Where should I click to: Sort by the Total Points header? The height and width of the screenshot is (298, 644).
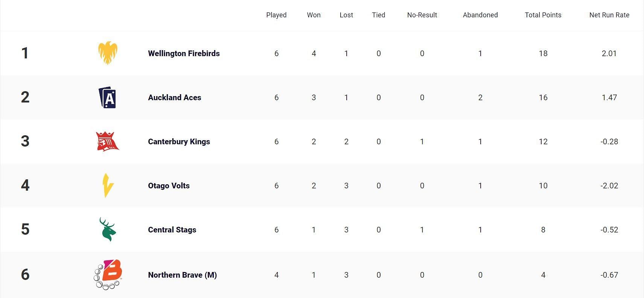(x=543, y=15)
